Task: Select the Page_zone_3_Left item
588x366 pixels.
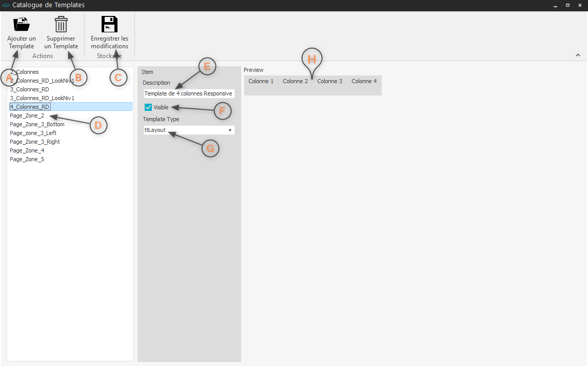Action: [33, 133]
